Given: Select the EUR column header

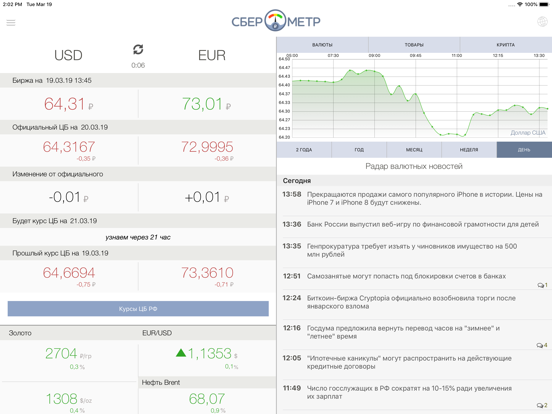Looking at the screenshot, I should [x=212, y=55].
